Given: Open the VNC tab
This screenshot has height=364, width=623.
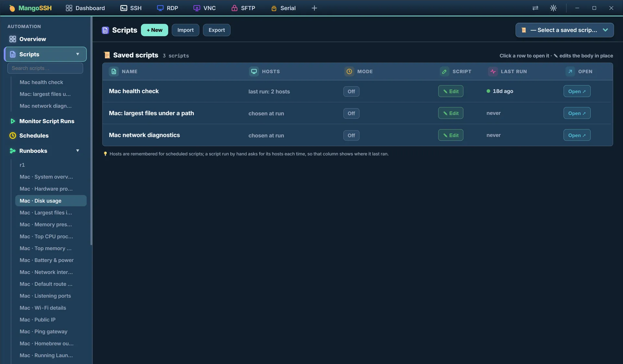Looking at the screenshot, I should coord(204,8).
